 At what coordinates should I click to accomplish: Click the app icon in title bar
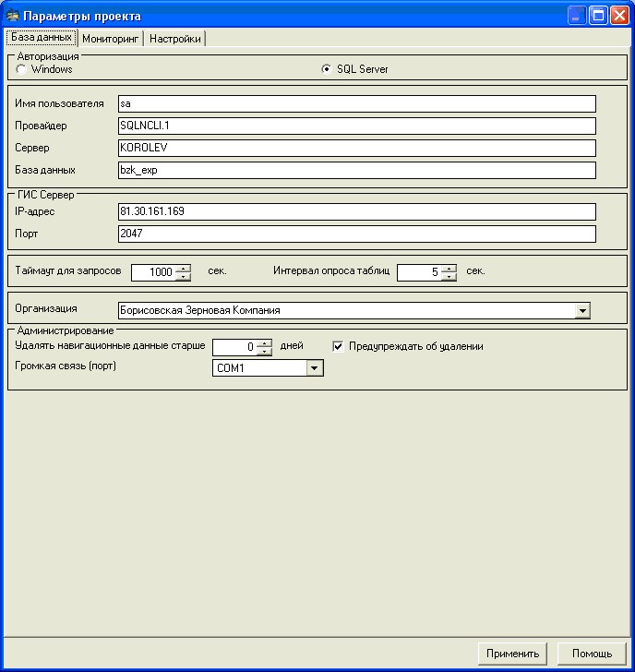(x=13, y=16)
